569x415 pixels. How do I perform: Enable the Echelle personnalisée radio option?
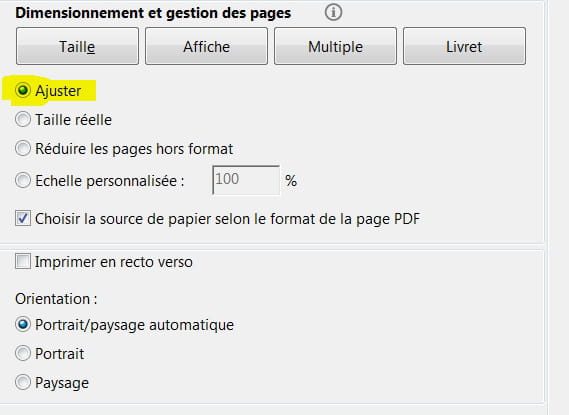pyautogui.click(x=23, y=180)
